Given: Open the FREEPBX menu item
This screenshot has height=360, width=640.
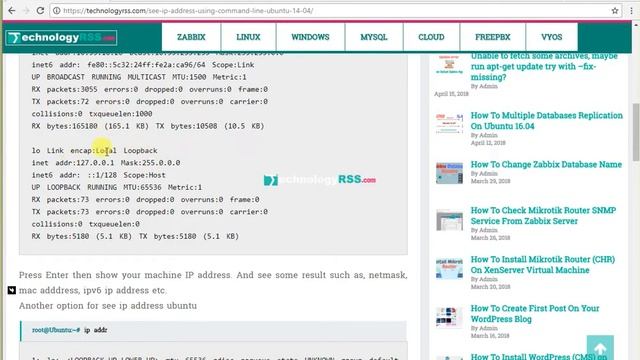Looking at the screenshot, I should pyautogui.click(x=493, y=37).
